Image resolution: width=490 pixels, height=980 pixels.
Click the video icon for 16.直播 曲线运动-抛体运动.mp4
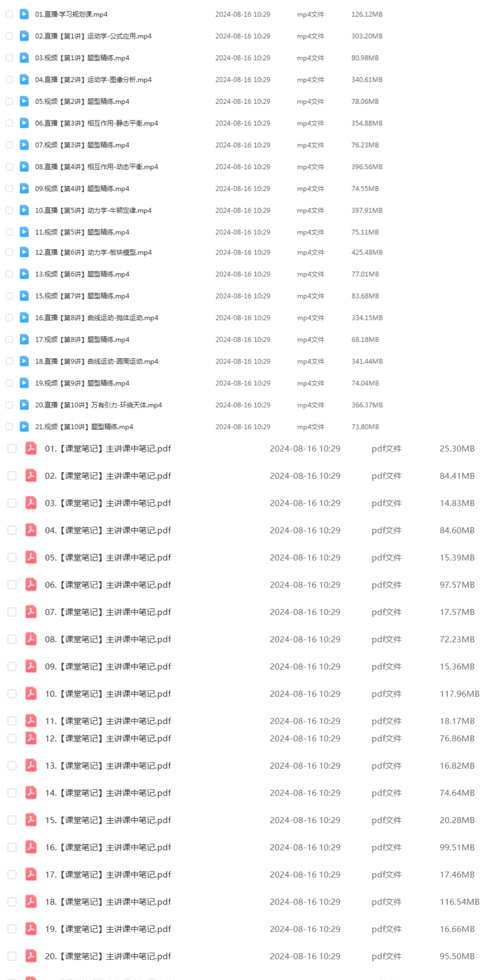24,317
